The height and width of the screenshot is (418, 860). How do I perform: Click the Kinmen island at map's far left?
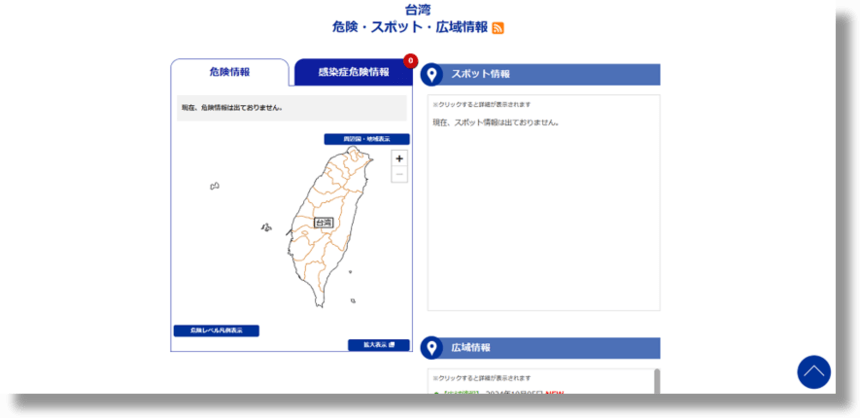pos(214,186)
